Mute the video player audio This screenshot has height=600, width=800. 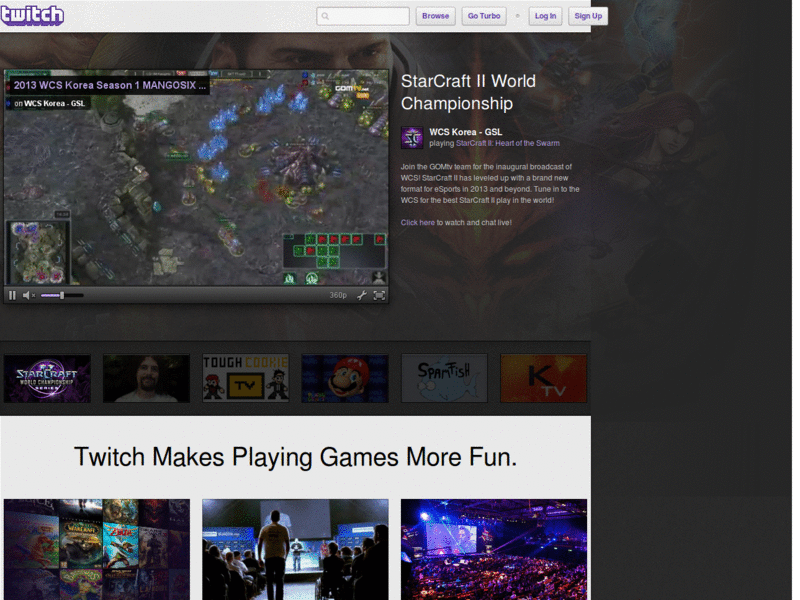click(x=28, y=295)
